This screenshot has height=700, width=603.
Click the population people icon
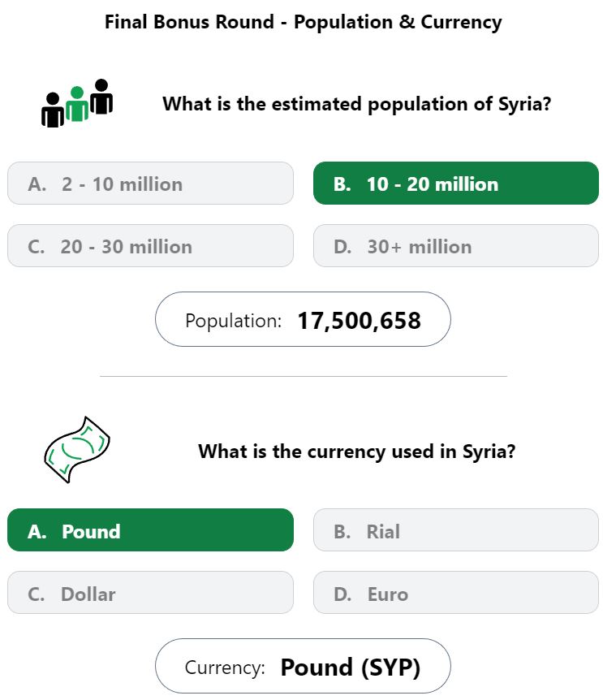tap(77, 103)
